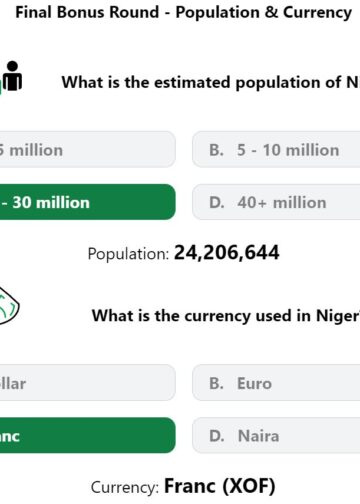Choose the answer ending in 5 million
360x504 pixels.
coord(88,150)
